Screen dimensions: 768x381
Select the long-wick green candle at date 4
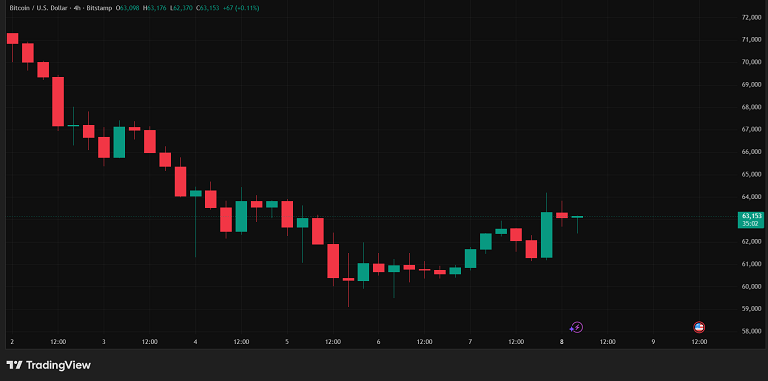[196, 193]
